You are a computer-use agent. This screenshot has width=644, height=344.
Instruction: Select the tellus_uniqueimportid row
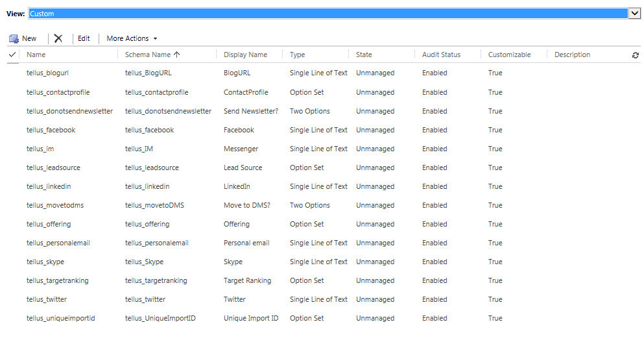[60, 318]
